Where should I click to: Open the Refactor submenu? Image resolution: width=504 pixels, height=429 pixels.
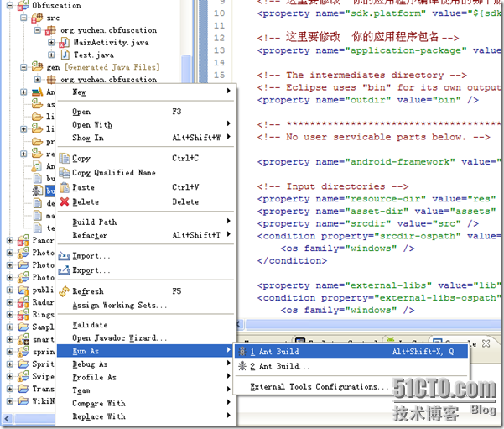pyautogui.click(x=146, y=235)
